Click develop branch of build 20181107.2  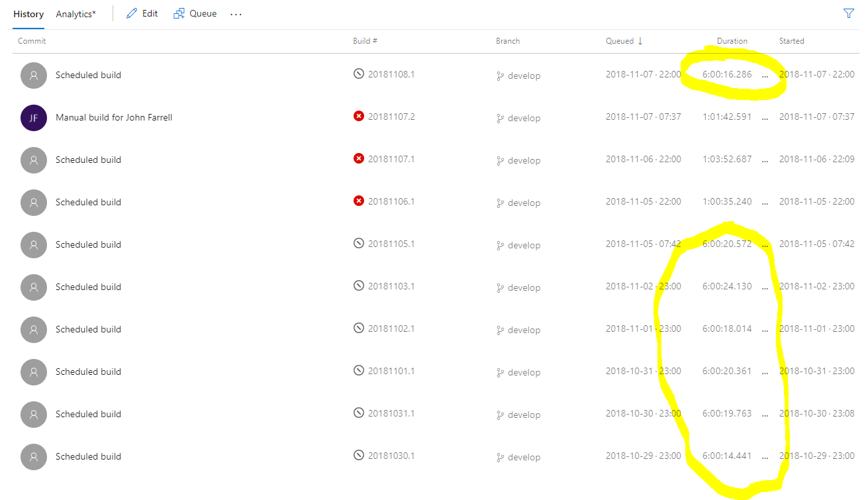(518, 118)
